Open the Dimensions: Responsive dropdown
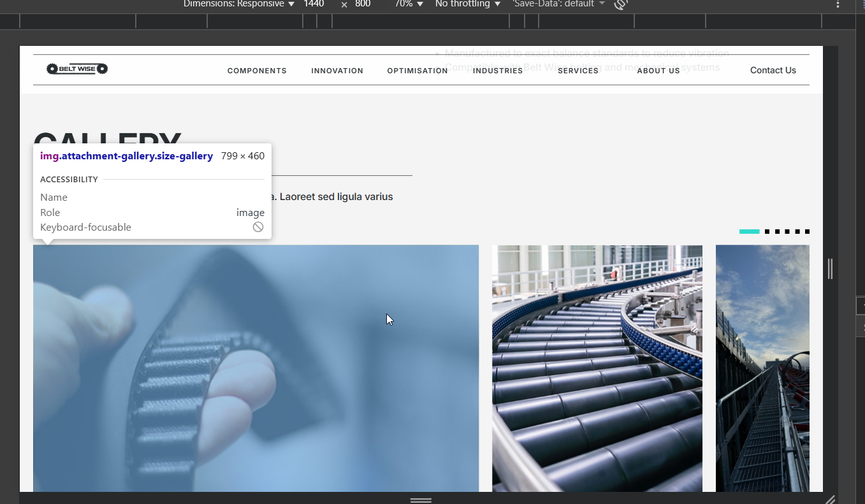Screen dimensions: 865x504 click(x=239, y=4)
